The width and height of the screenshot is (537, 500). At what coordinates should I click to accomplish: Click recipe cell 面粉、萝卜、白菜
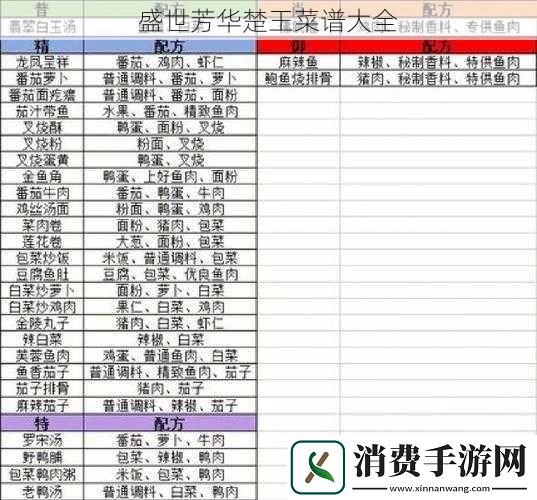click(x=170, y=291)
